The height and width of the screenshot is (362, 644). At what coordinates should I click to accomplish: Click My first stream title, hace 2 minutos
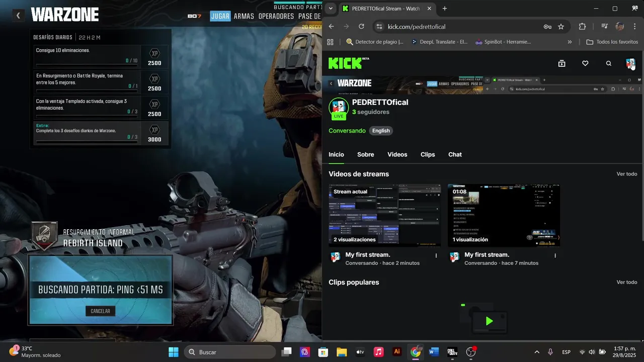pos(368,255)
